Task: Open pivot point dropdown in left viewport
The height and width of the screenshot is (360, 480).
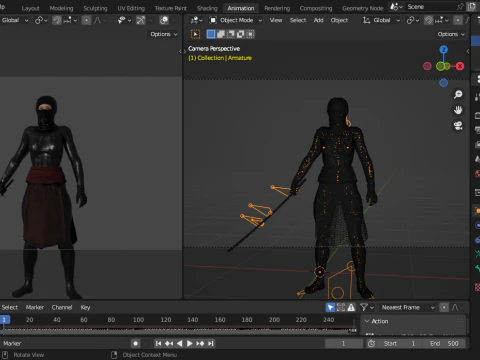Action: (41, 20)
